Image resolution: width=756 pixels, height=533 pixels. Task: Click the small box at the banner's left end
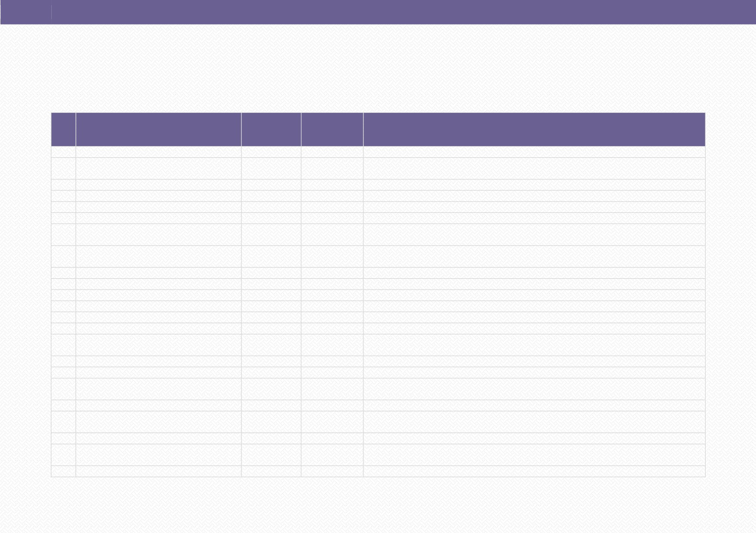coord(26,12)
